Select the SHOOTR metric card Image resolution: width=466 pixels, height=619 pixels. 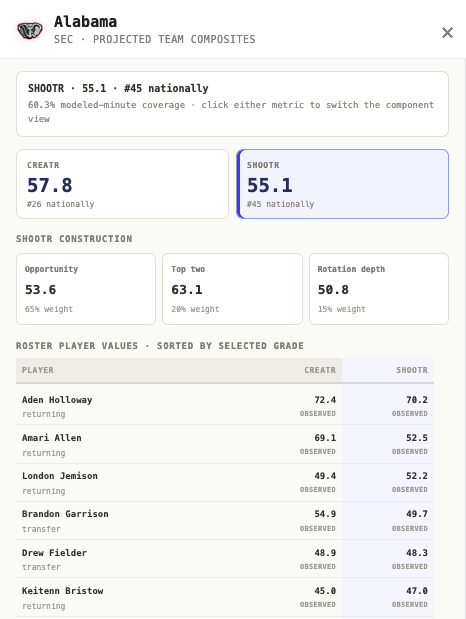tap(342, 184)
